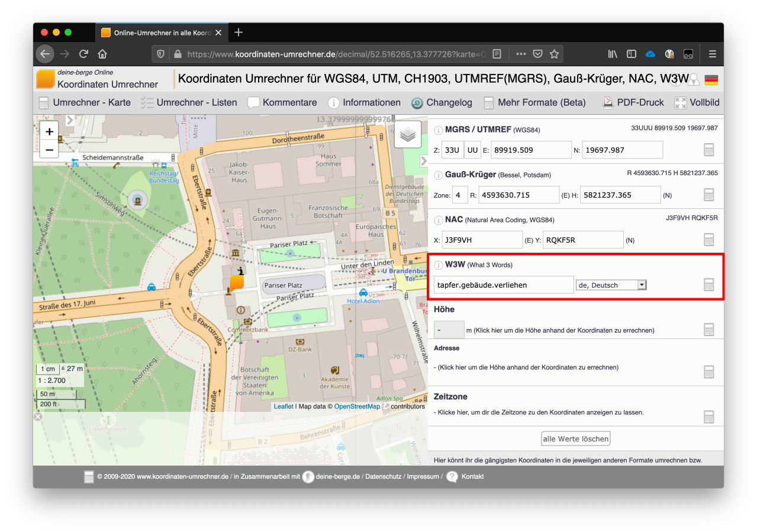Switch to Vollbild fullscreen mode
Screen dimensions: 757x532
(697, 102)
